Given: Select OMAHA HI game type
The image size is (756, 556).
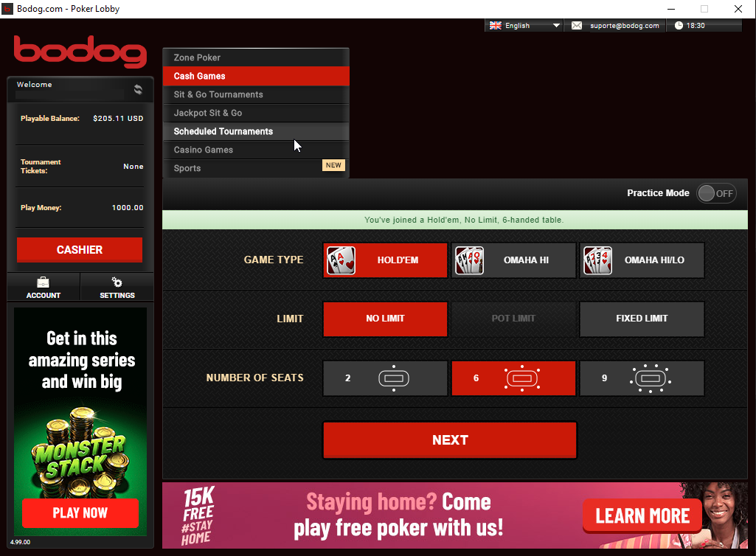Looking at the screenshot, I should 513,260.
